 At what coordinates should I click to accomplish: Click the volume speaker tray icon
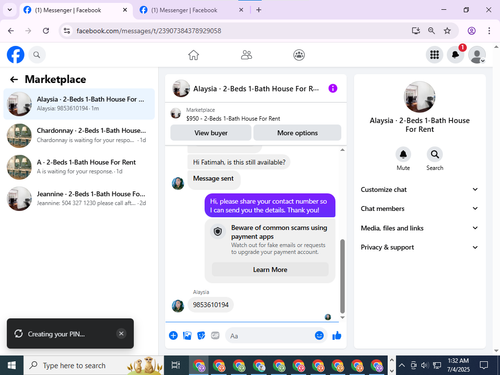pyautogui.click(x=425, y=365)
